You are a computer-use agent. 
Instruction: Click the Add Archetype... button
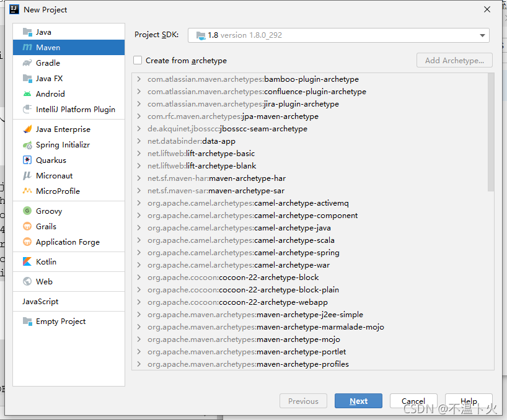coord(454,61)
